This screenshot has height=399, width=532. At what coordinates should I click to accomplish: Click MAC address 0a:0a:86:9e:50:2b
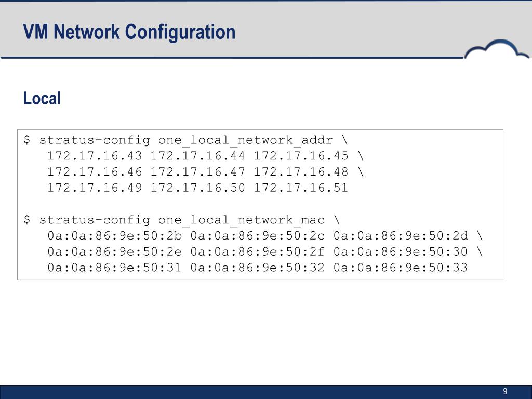click(115, 235)
